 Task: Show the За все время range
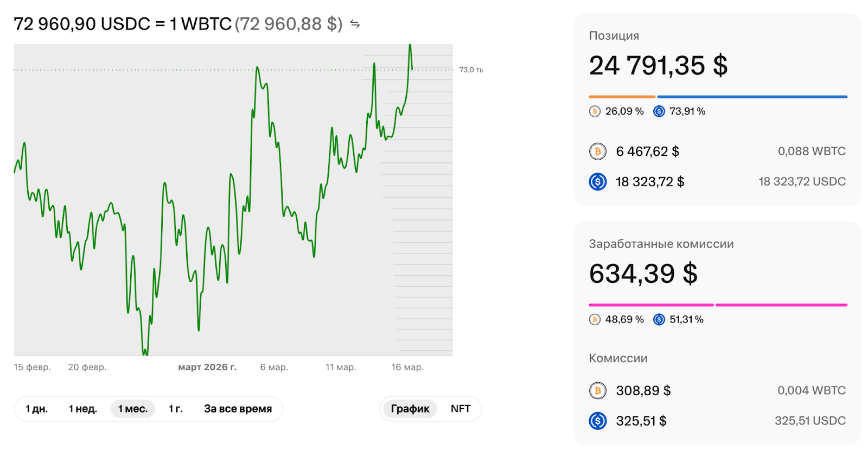[238, 409]
